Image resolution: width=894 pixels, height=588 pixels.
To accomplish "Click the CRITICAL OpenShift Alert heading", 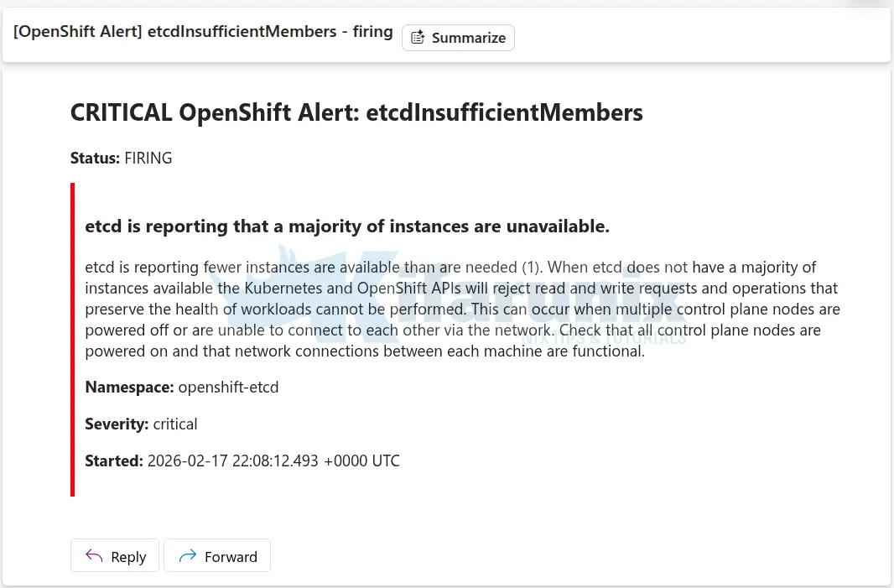I will (356, 112).
